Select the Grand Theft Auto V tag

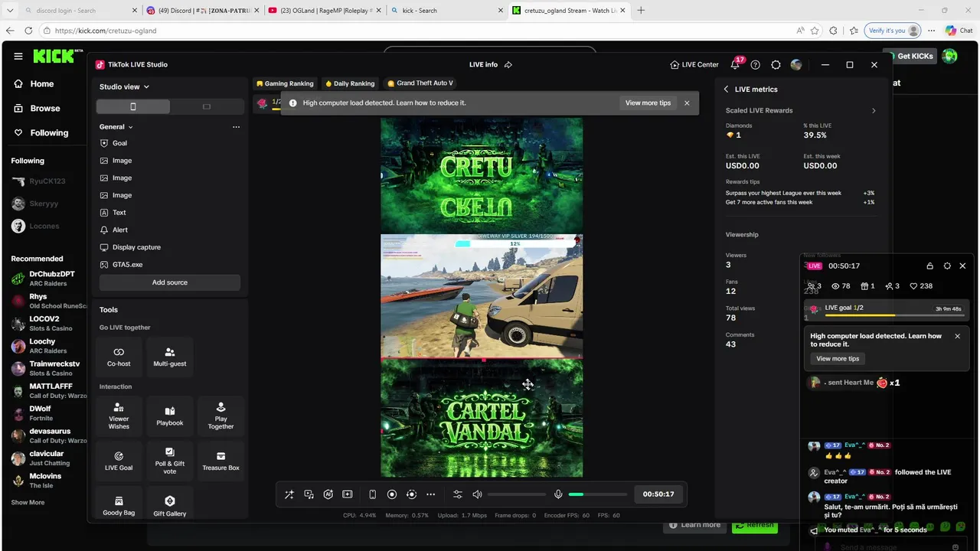[x=420, y=83]
